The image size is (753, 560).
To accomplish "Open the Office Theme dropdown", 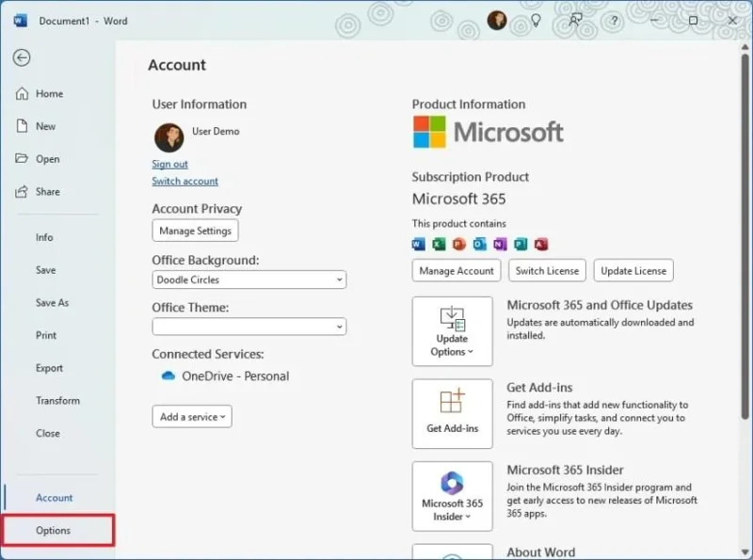I will [x=249, y=327].
